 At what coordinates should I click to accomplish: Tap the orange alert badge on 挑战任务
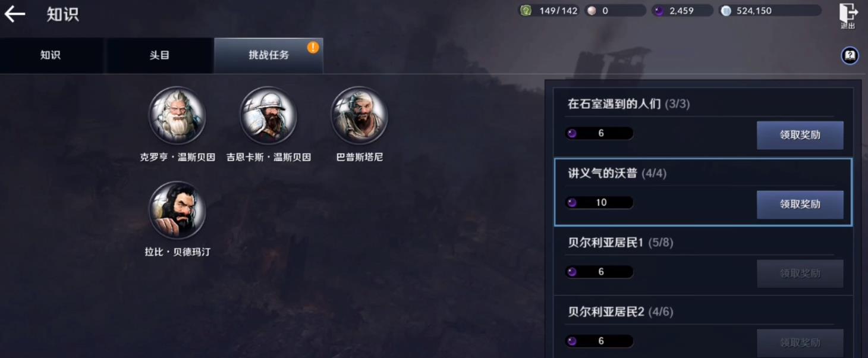313,48
